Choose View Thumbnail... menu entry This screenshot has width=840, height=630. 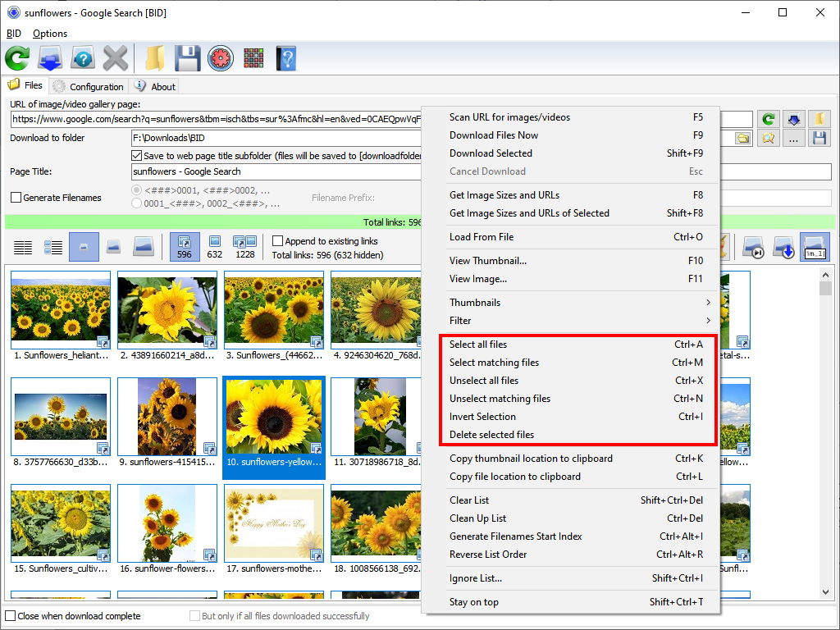pyautogui.click(x=576, y=261)
